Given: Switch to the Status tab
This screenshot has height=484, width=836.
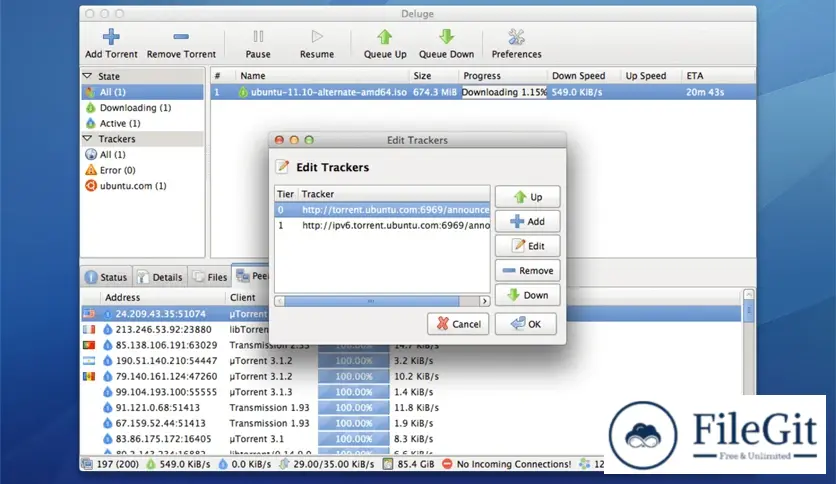Looking at the screenshot, I should pyautogui.click(x=107, y=277).
